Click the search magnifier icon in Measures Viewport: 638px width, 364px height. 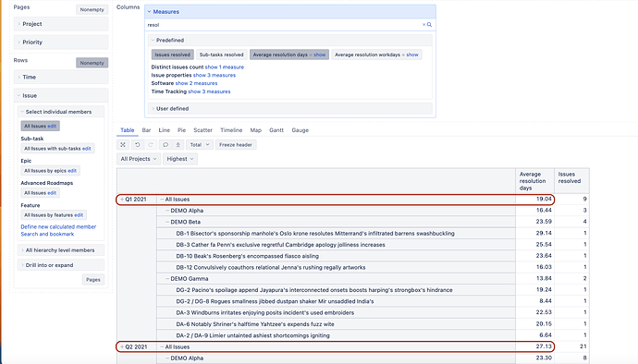(x=429, y=25)
